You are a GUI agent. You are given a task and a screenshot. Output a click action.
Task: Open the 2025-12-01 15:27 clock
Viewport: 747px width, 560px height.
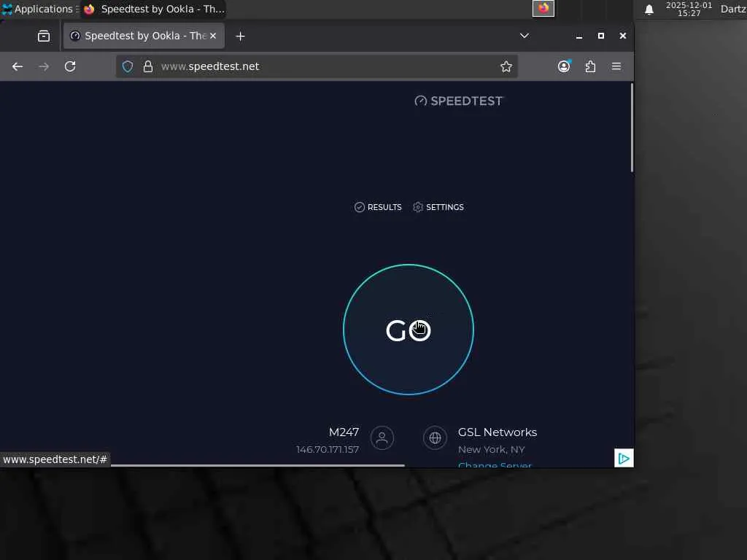tap(689, 9)
